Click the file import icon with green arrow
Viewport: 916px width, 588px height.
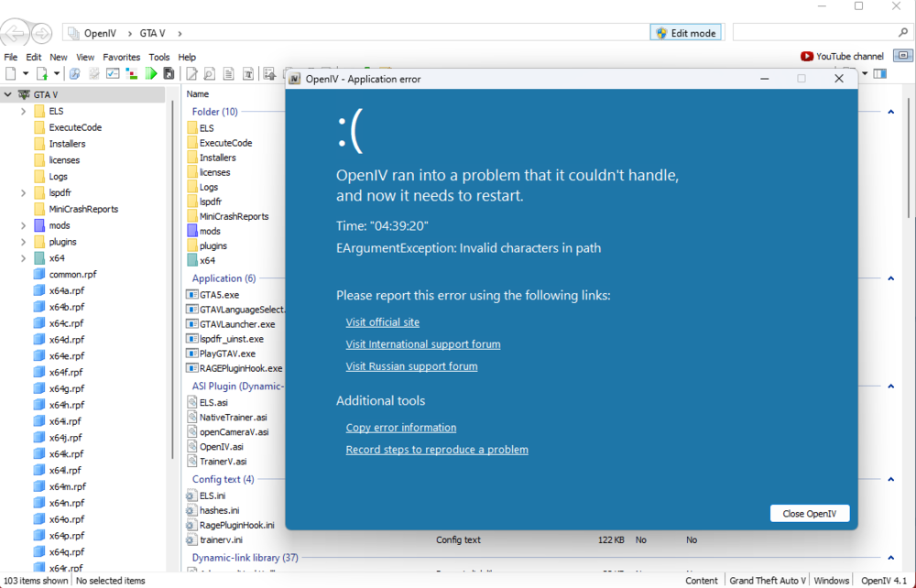(42, 73)
